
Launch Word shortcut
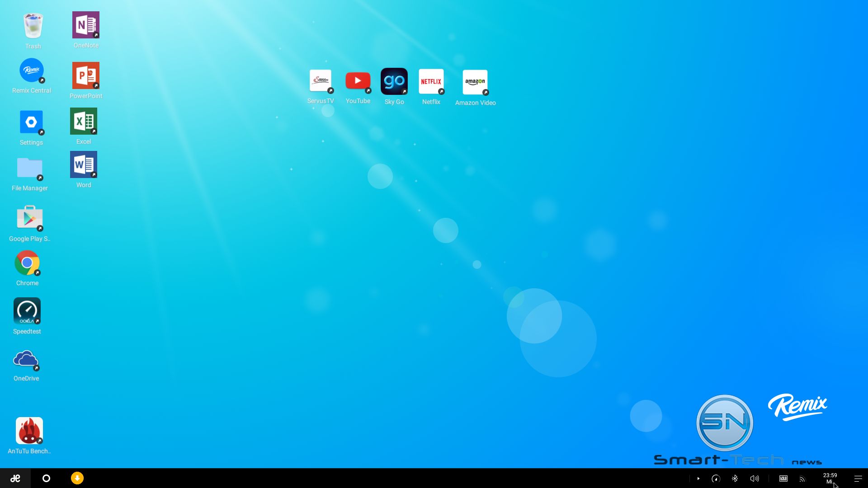tap(84, 164)
